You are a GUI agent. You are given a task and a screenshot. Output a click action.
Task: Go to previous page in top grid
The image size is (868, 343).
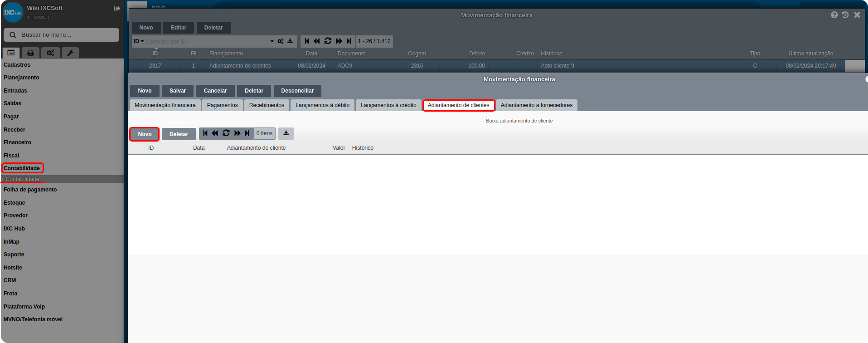pyautogui.click(x=316, y=41)
